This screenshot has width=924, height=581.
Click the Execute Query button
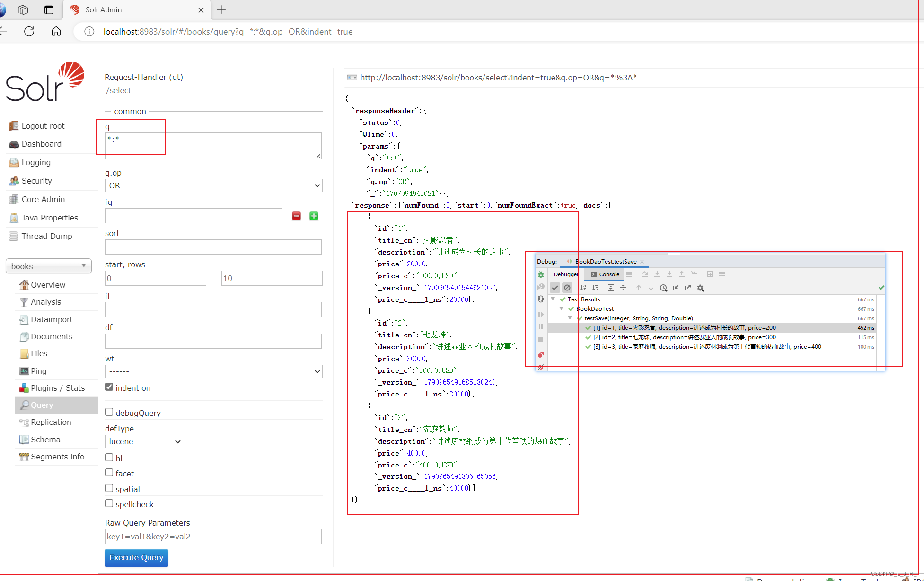(x=136, y=558)
